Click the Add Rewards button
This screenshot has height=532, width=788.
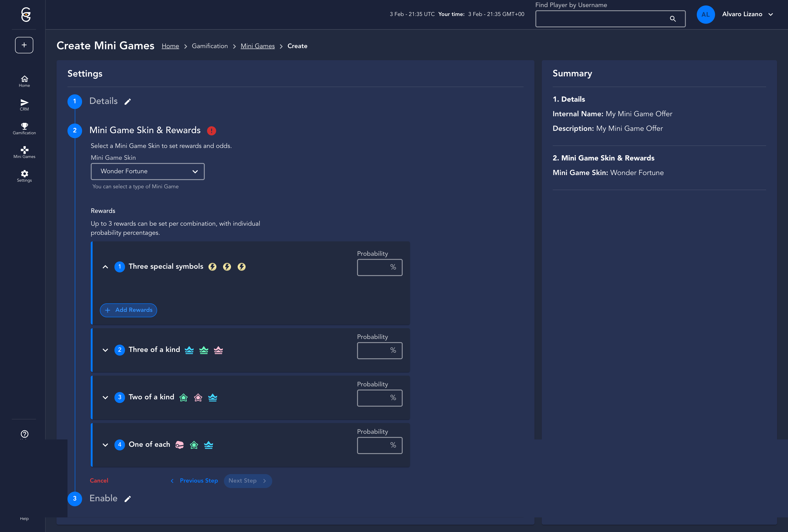(x=129, y=310)
